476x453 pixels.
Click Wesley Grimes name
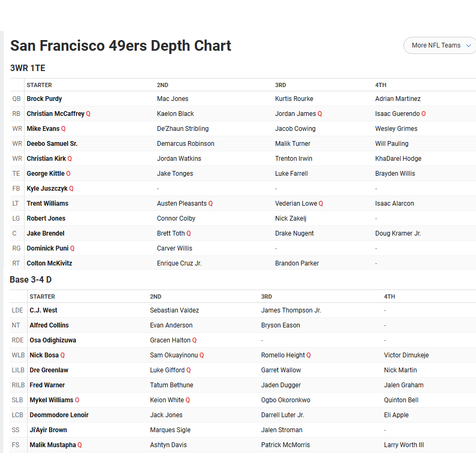(396, 129)
